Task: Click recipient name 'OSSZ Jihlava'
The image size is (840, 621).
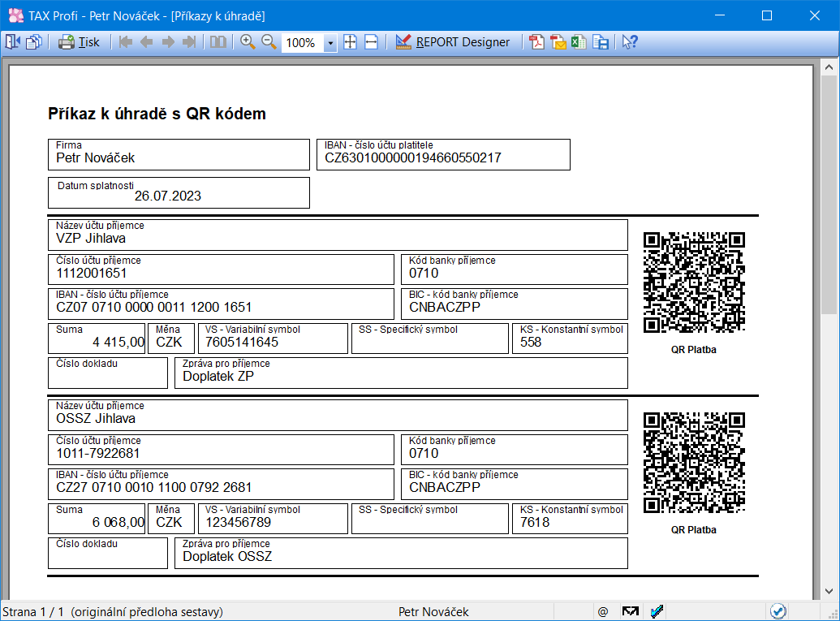Action: click(95, 419)
